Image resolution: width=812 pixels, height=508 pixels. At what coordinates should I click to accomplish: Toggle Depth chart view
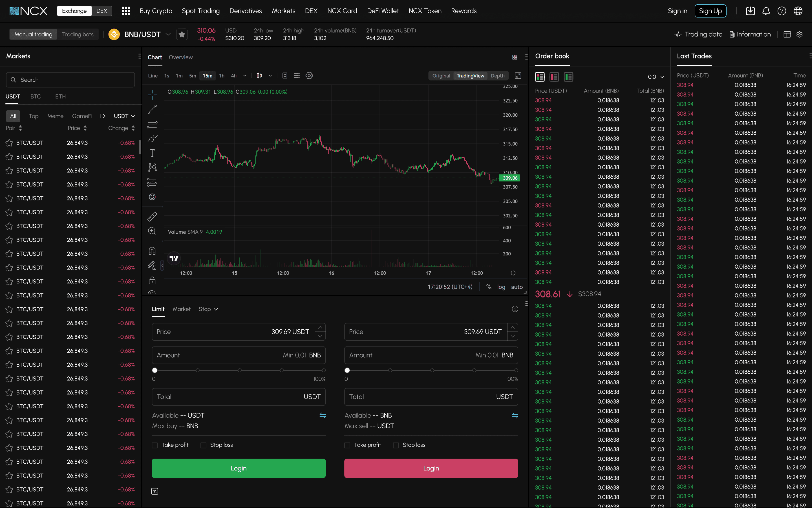498,76
